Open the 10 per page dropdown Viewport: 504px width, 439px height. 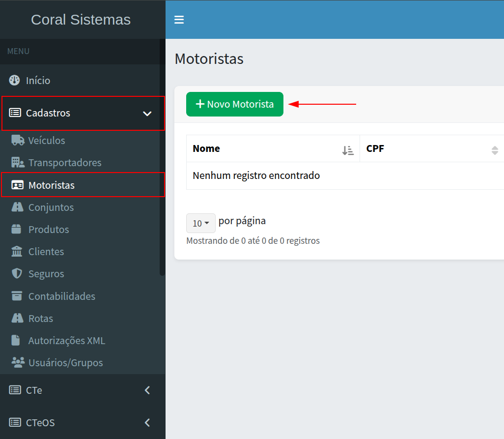point(200,223)
